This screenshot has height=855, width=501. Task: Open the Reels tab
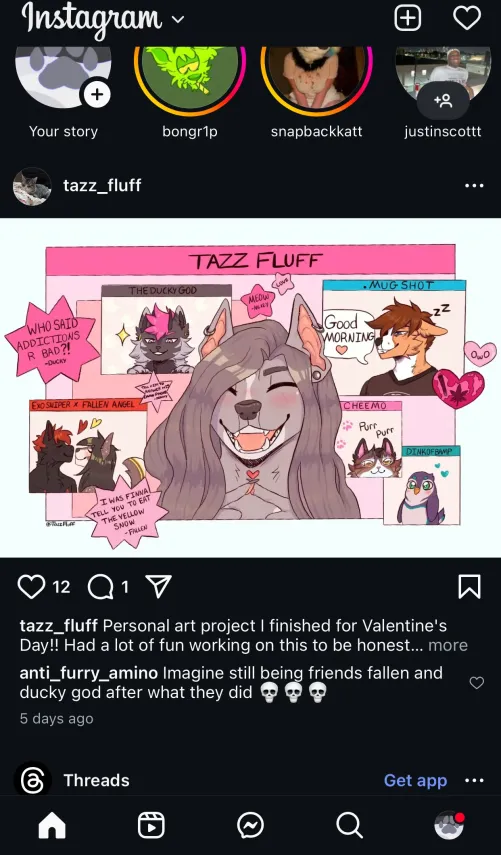click(151, 826)
